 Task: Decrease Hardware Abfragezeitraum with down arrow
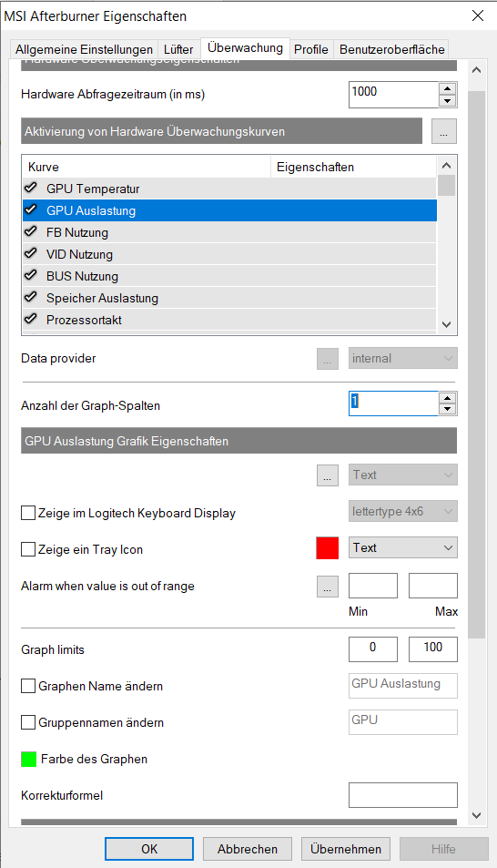[x=447, y=101]
